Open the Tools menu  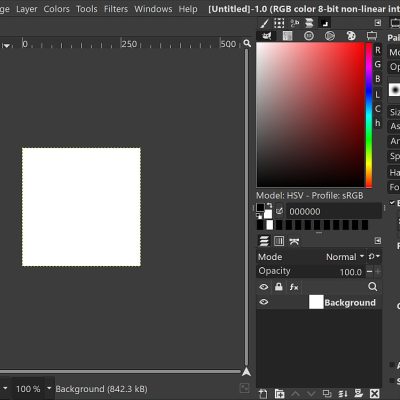click(x=87, y=9)
